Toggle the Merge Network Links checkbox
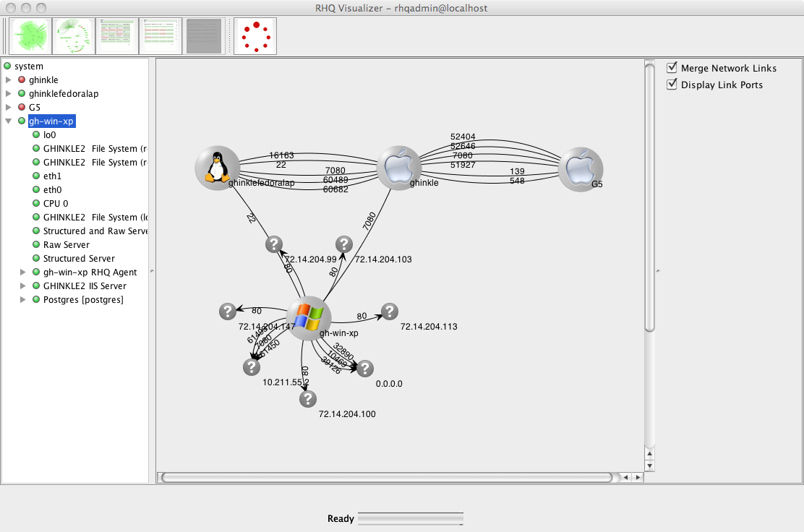 pos(672,68)
